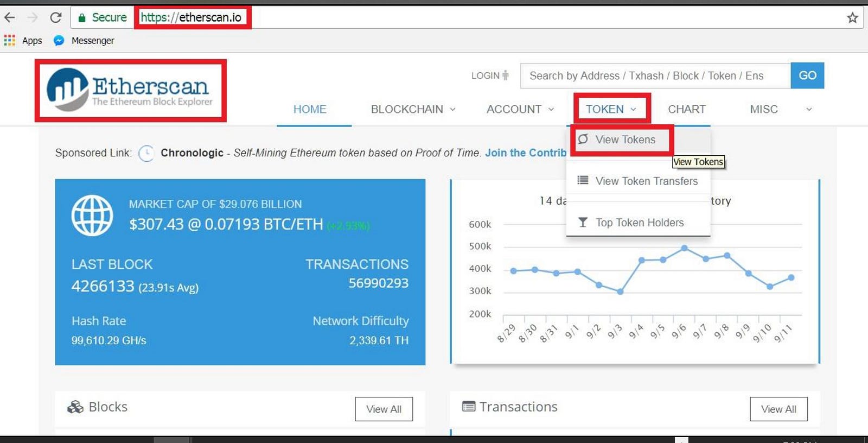This screenshot has height=443, width=868.
Task: Click the View Token Transfers list icon
Action: (583, 180)
